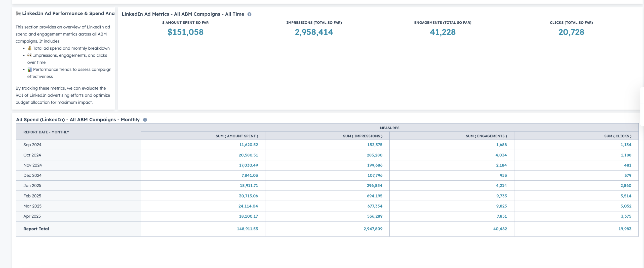Select the Jan 2025 row label
Screen dimensions: 644x268
(x=32, y=186)
